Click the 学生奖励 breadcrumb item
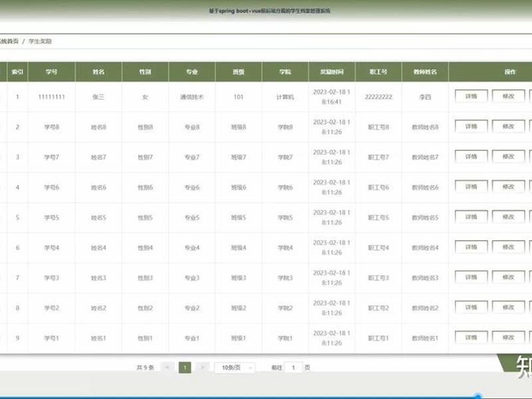532x399 pixels. point(40,41)
